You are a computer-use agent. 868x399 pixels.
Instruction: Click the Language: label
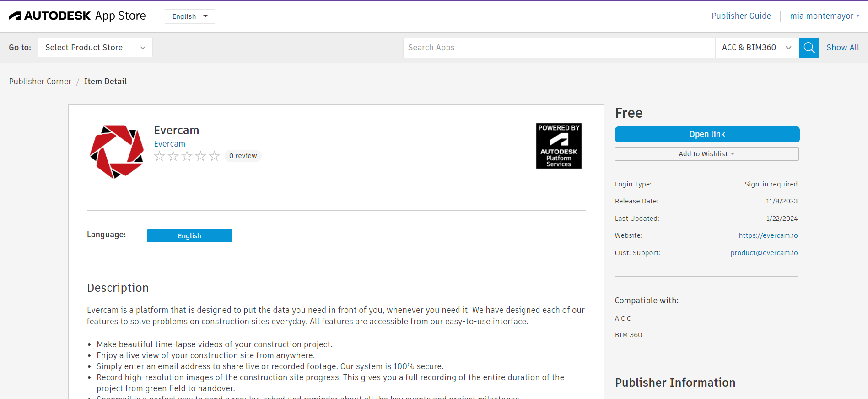coord(107,235)
